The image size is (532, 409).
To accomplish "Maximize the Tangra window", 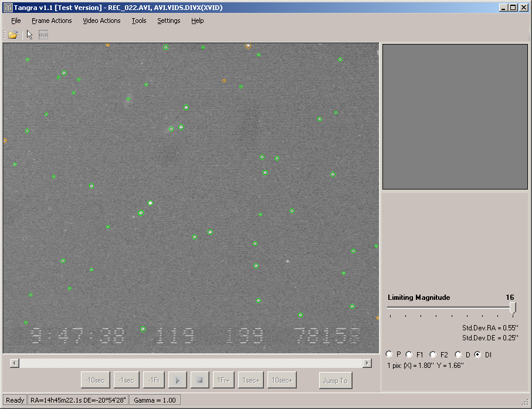I will click(513, 8).
